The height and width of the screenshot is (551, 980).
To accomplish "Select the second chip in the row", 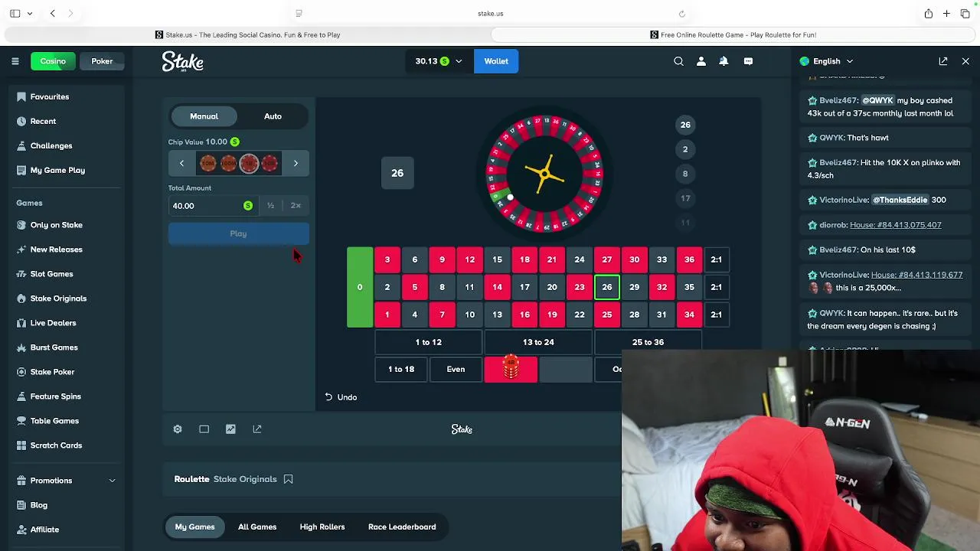I will [x=229, y=163].
